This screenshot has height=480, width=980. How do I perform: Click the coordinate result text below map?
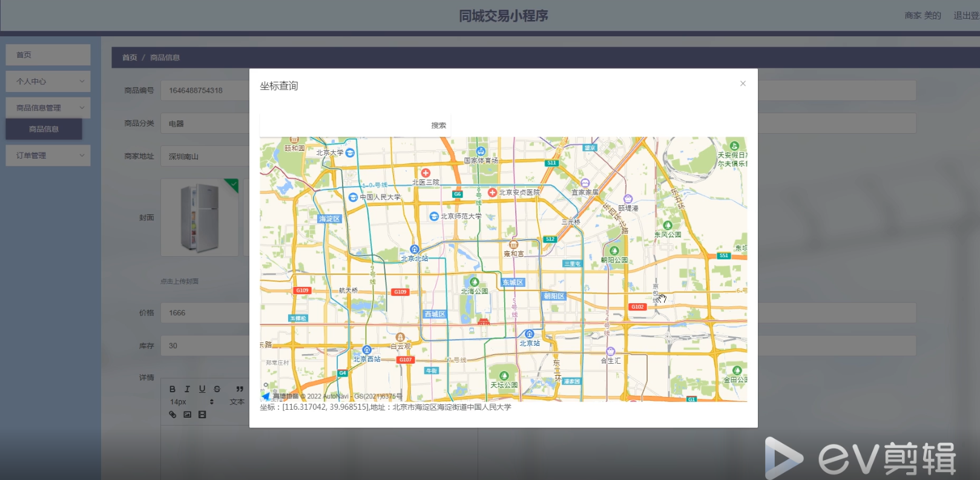(x=386, y=407)
